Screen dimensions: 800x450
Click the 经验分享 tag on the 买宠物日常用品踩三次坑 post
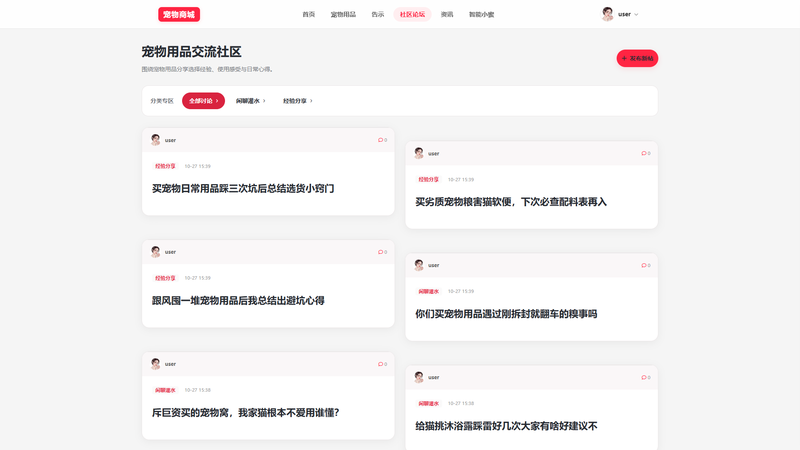click(165, 166)
